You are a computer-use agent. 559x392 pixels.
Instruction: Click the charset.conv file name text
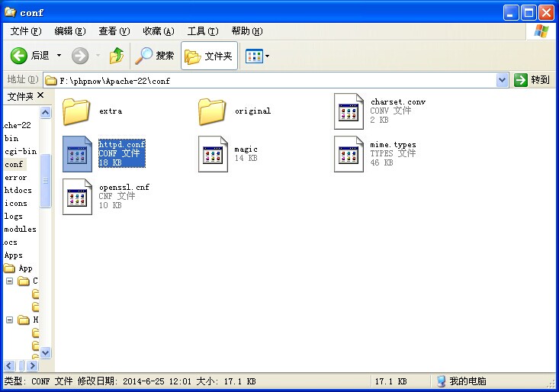click(x=398, y=102)
